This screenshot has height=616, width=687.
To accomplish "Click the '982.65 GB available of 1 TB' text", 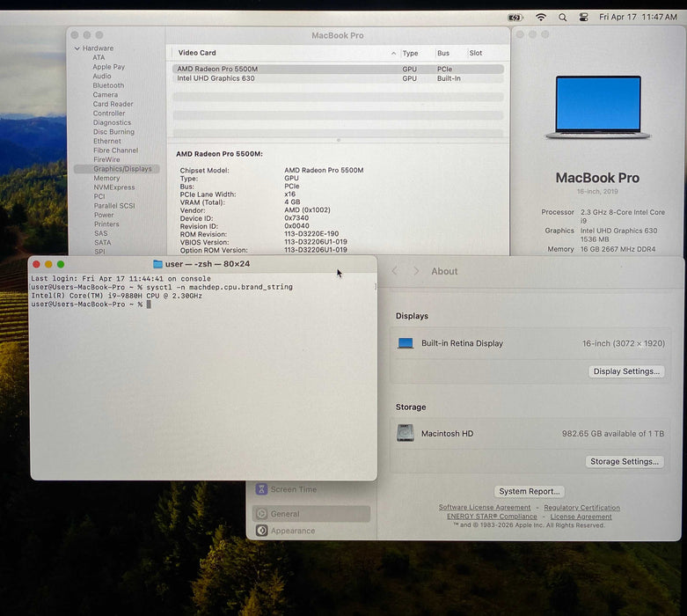I will [x=613, y=434].
